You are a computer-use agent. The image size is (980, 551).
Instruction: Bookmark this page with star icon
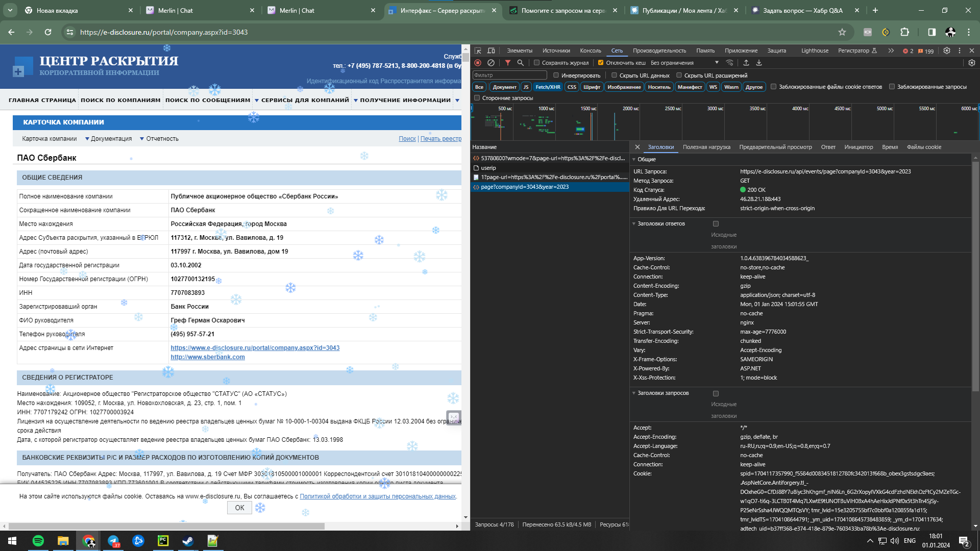[842, 32]
